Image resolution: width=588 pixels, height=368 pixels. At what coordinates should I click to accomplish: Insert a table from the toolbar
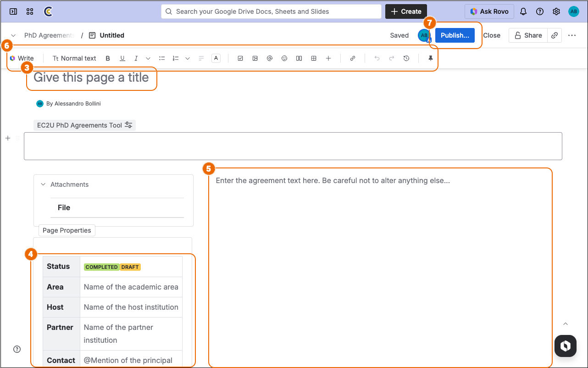point(314,58)
